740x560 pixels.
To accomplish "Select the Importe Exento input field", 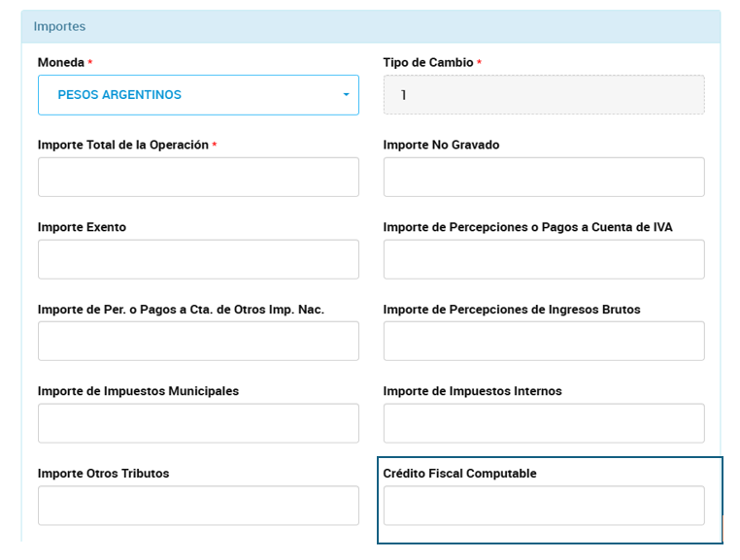I will [x=198, y=259].
